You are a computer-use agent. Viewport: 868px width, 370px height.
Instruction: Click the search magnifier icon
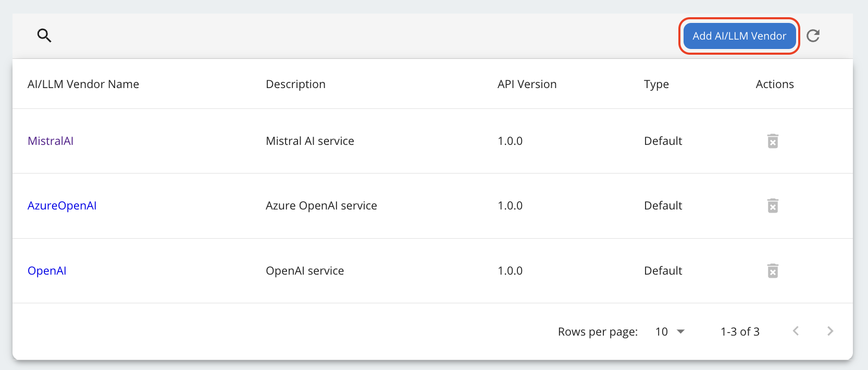click(x=44, y=35)
